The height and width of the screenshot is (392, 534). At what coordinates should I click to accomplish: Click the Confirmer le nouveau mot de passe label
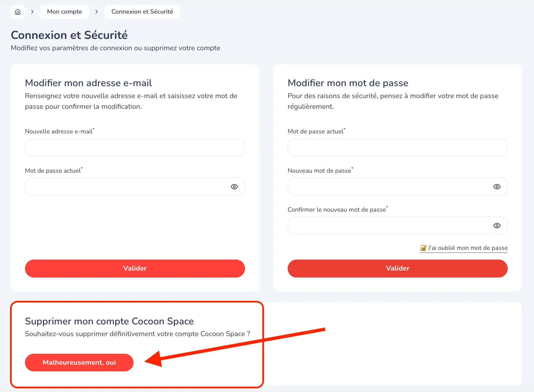337,210
